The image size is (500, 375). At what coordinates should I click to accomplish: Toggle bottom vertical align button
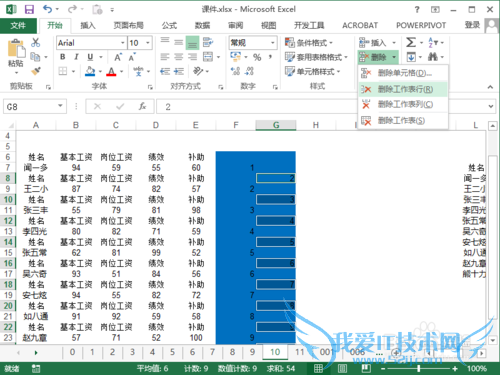coord(192,43)
